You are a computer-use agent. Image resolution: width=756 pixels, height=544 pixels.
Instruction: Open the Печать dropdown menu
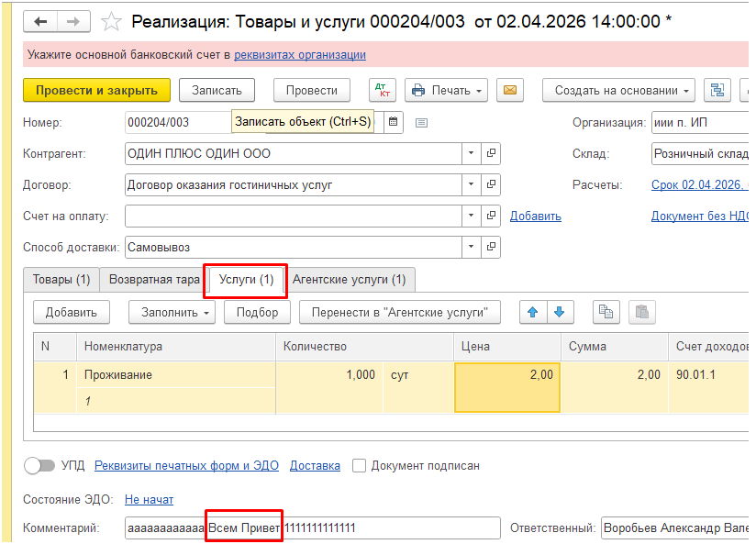pos(446,90)
